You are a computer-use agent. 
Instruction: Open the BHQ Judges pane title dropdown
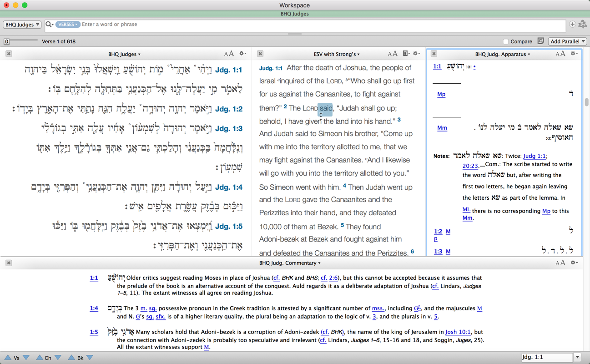pos(124,54)
